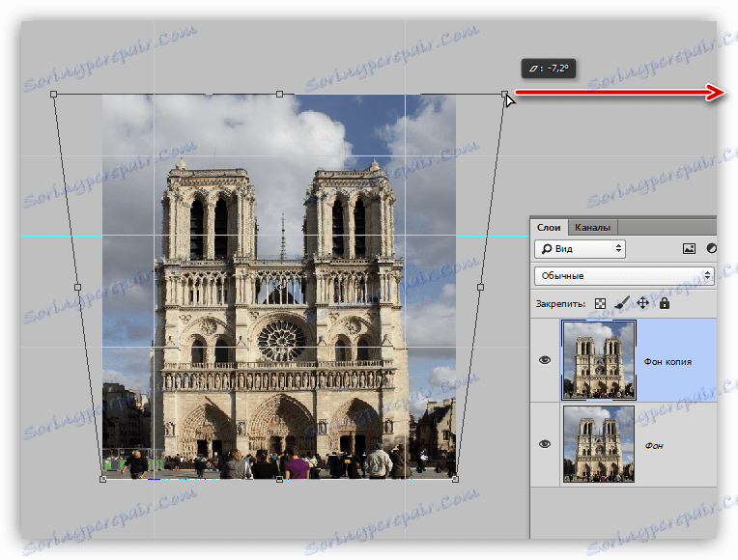This screenshot has width=738, height=560.
Task: Switch to the Каналы tab
Action: [592, 227]
